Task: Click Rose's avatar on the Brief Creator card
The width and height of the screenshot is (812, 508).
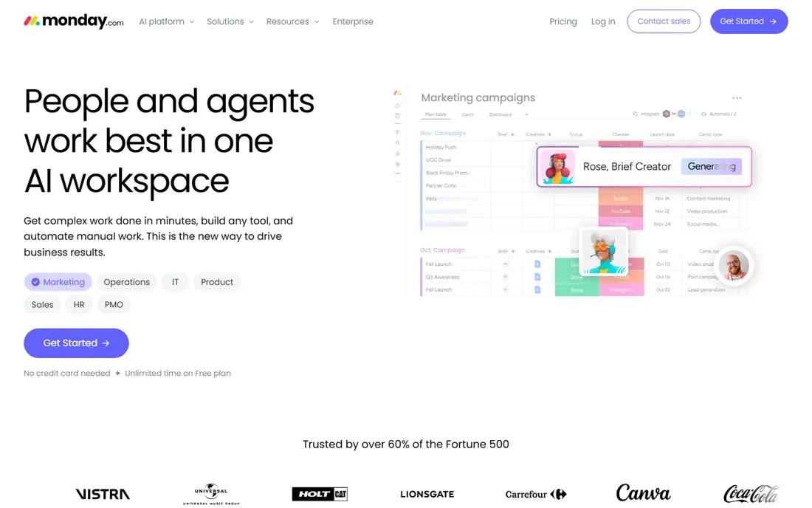Action: pos(558,167)
